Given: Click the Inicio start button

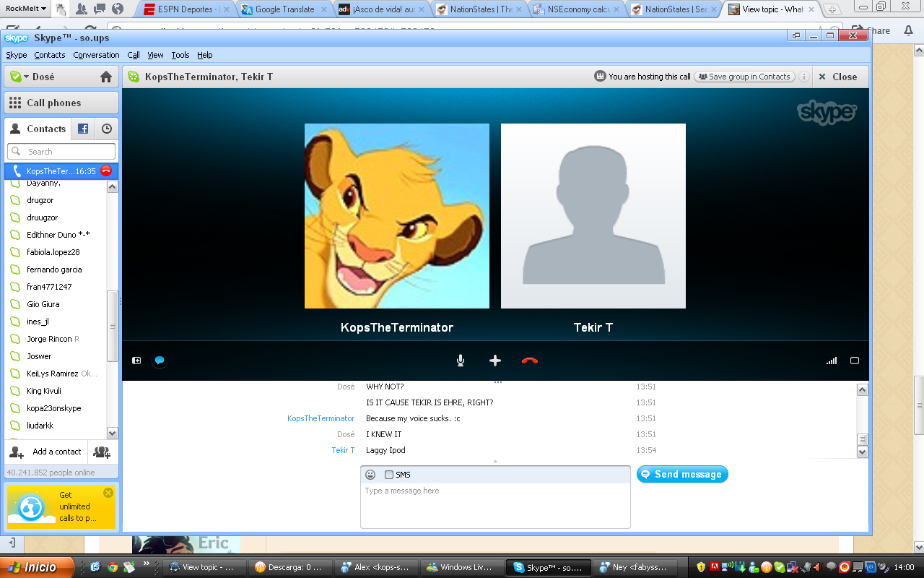Looking at the screenshot, I should coord(38,567).
